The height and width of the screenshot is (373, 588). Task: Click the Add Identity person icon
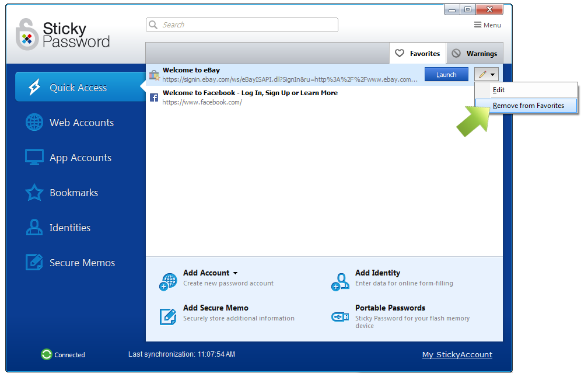(x=340, y=282)
